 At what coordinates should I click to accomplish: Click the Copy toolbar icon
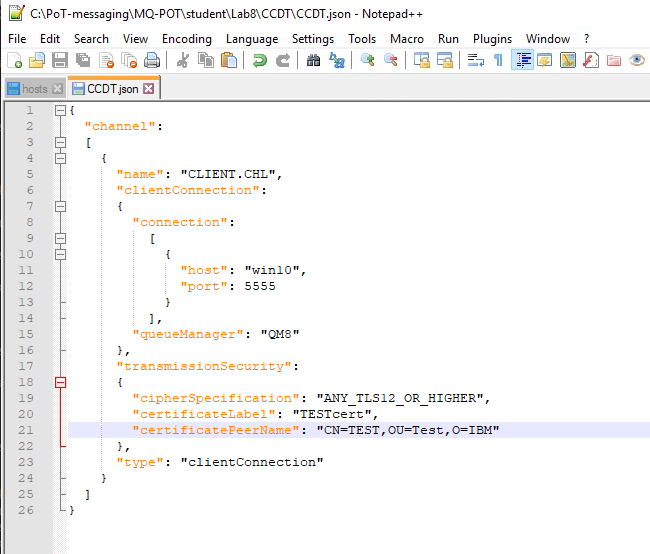point(206,61)
